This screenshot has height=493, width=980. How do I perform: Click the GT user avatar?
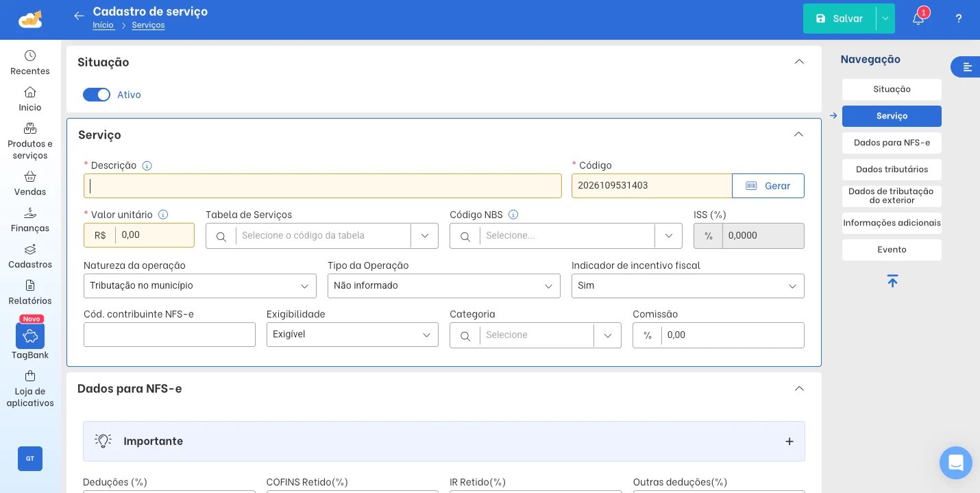pos(30,459)
